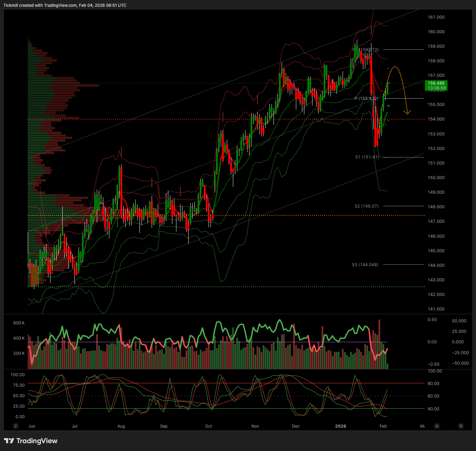Click the orange dashed arrow head
Image resolution: width=476 pixels, height=451 pixels.
point(408,112)
